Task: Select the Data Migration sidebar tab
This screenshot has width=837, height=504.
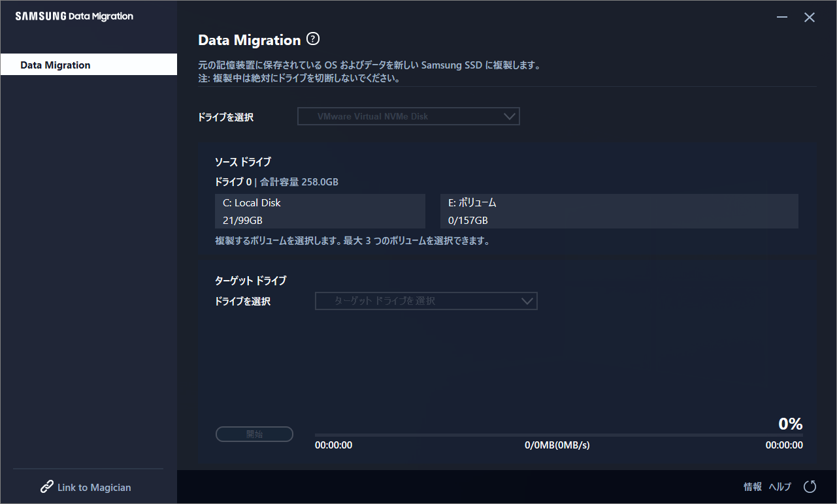Action: click(x=89, y=65)
